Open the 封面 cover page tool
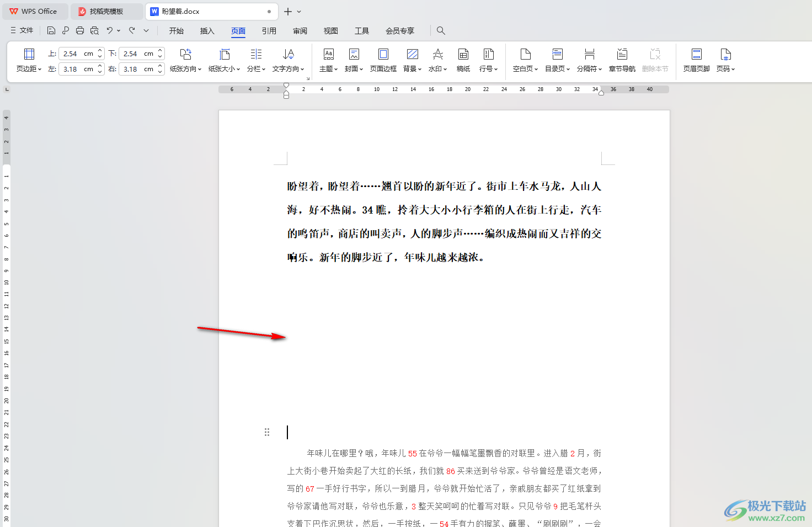 (354, 61)
